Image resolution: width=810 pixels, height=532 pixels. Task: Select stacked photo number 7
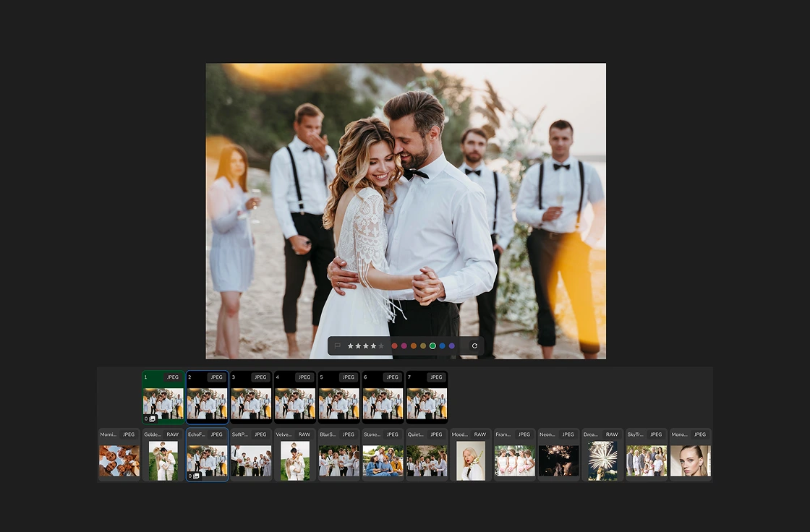click(x=427, y=397)
